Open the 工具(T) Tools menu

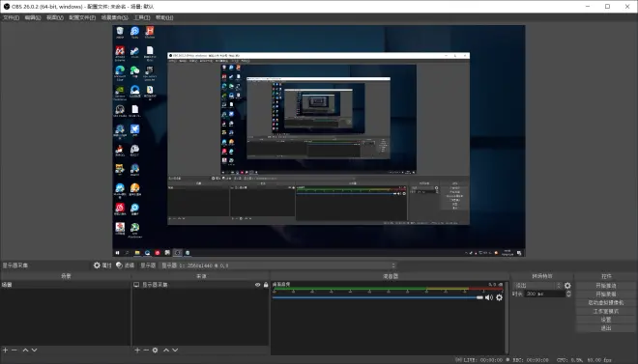(142, 17)
